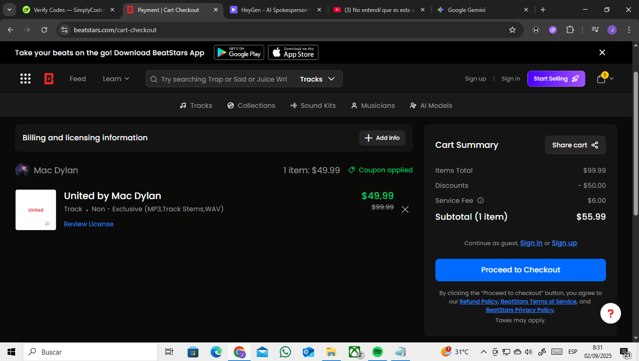Screen dimensions: 639x361
Task: Expand the cart dropdown arrow
Action: pyautogui.click(x=612, y=79)
